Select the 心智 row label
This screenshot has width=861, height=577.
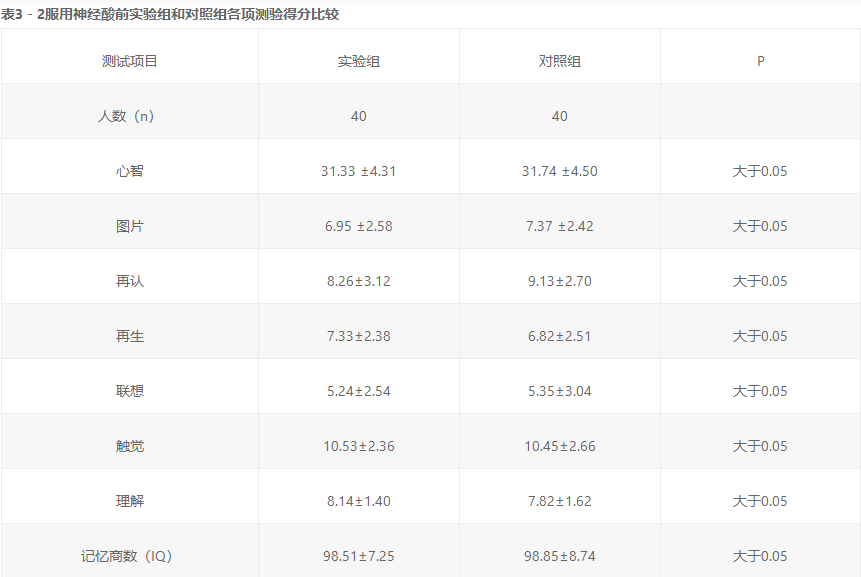(130, 171)
